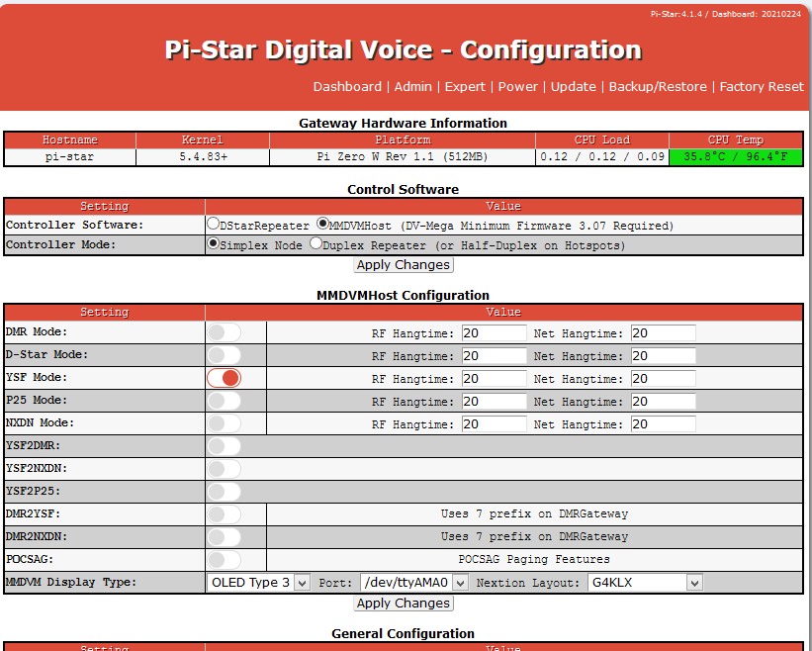The image size is (812, 651).
Task: Enable the YSF2DMR switch
Action: point(224,446)
